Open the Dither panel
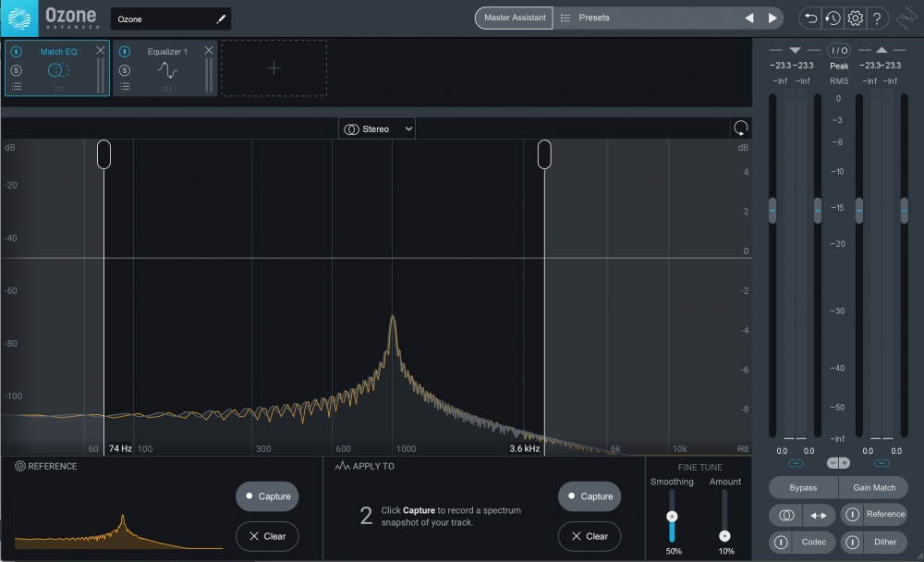The image size is (924, 562). coord(885,542)
